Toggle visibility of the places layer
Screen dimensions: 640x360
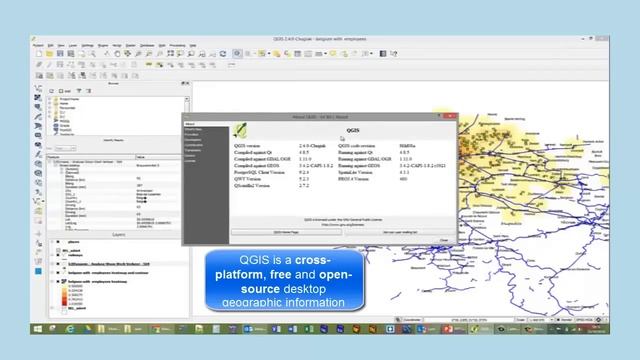58,242
